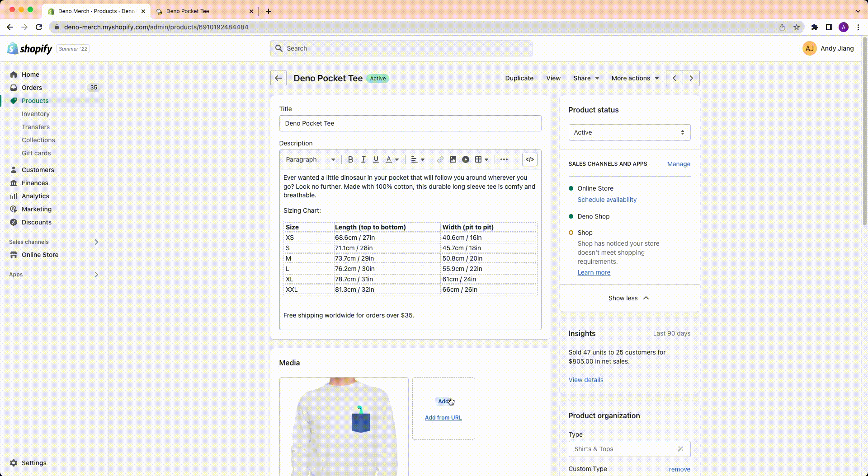Click remove next to Custom Type

tap(679, 469)
